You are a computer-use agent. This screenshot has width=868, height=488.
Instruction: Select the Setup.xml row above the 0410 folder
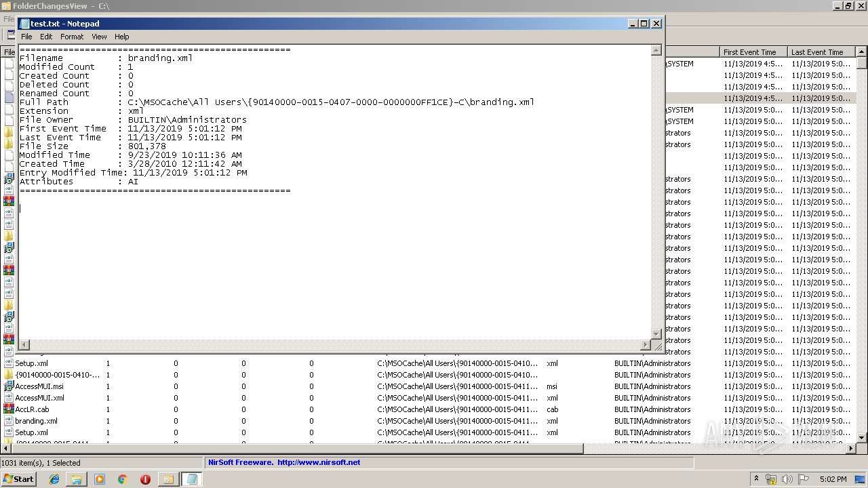click(x=427, y=363)
